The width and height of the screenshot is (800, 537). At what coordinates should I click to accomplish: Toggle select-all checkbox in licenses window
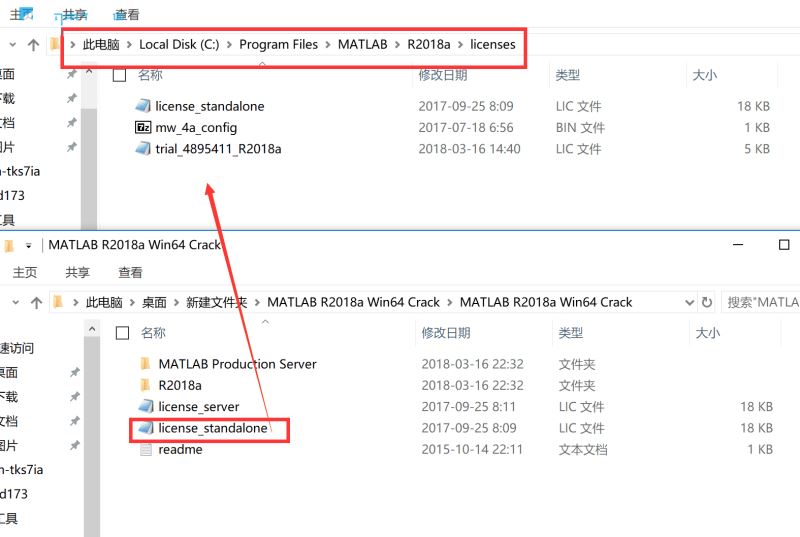(x=119, y=75)
